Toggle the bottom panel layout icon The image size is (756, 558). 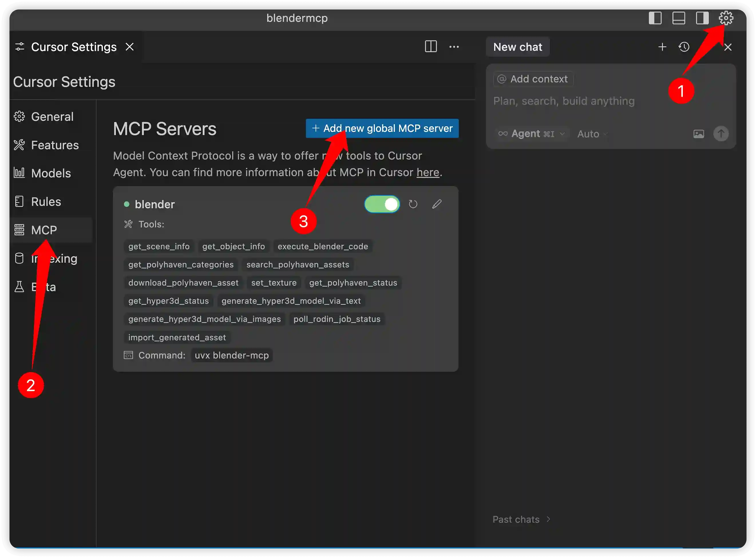(x=679, y=18)
